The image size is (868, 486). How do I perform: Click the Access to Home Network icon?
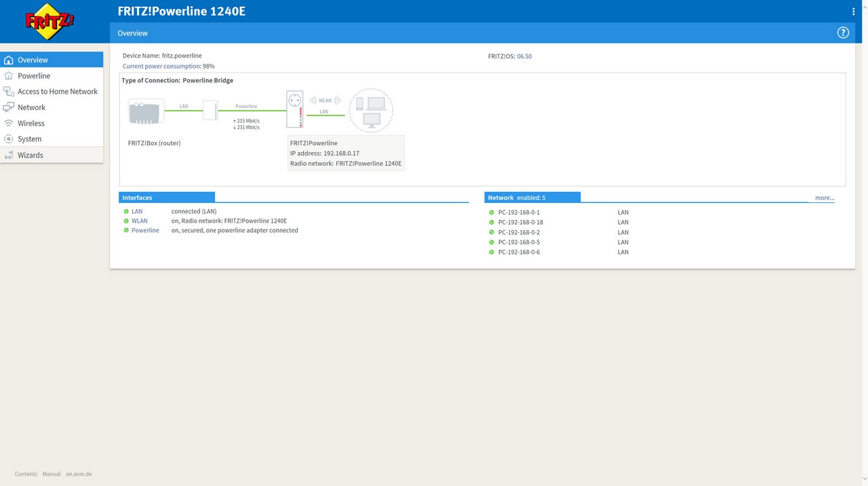[9, 92]
